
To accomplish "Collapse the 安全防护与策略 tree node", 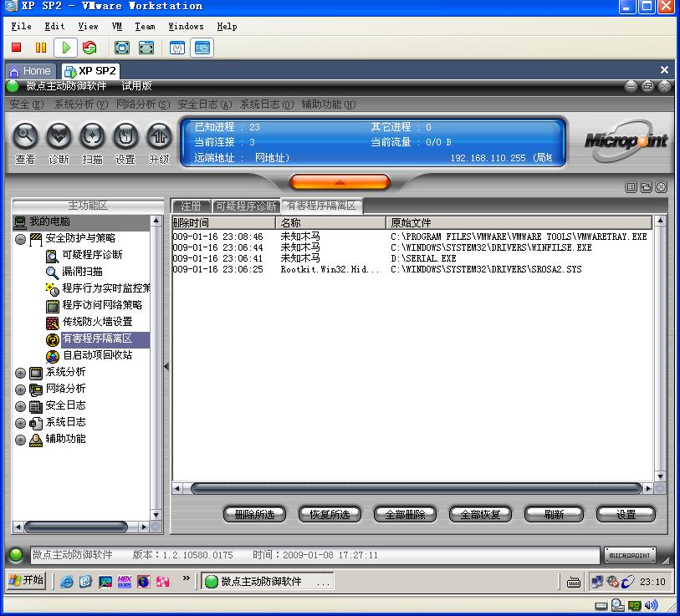I will [x=20, y=239].
